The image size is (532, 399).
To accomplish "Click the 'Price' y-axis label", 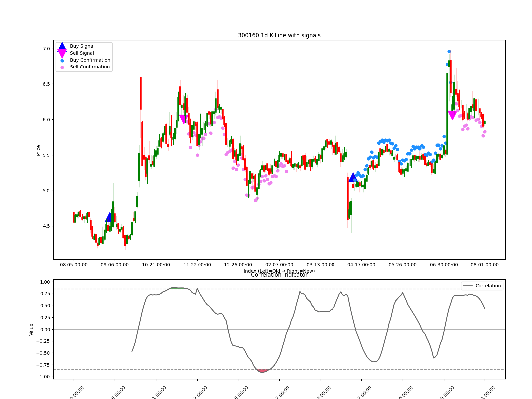I will click(x=39, y=150).
